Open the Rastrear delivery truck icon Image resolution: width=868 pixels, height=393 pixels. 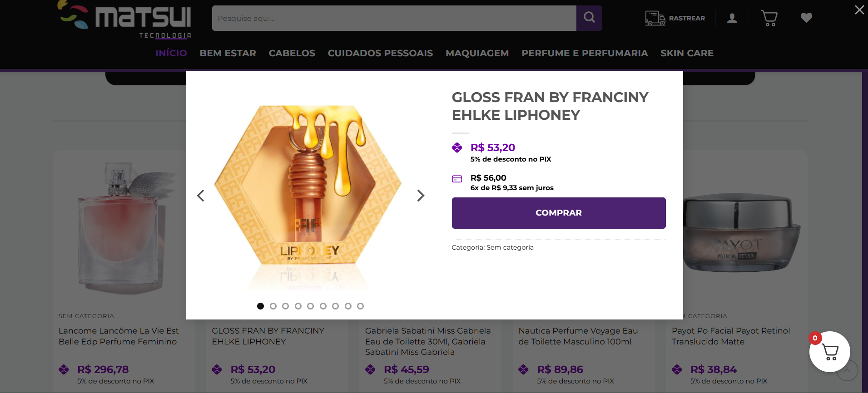click(655, 18)
